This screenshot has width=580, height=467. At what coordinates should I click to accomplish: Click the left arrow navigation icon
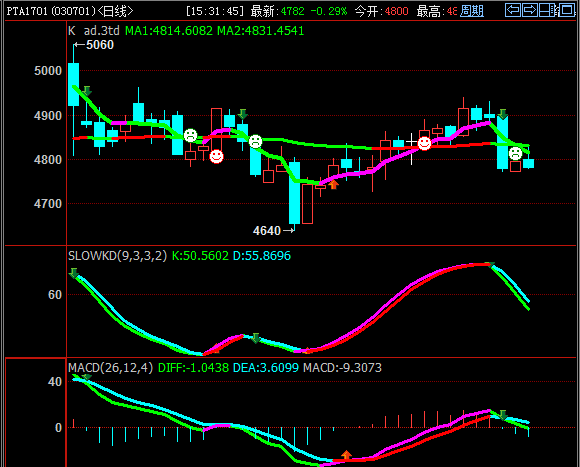[x=513, y=10]
